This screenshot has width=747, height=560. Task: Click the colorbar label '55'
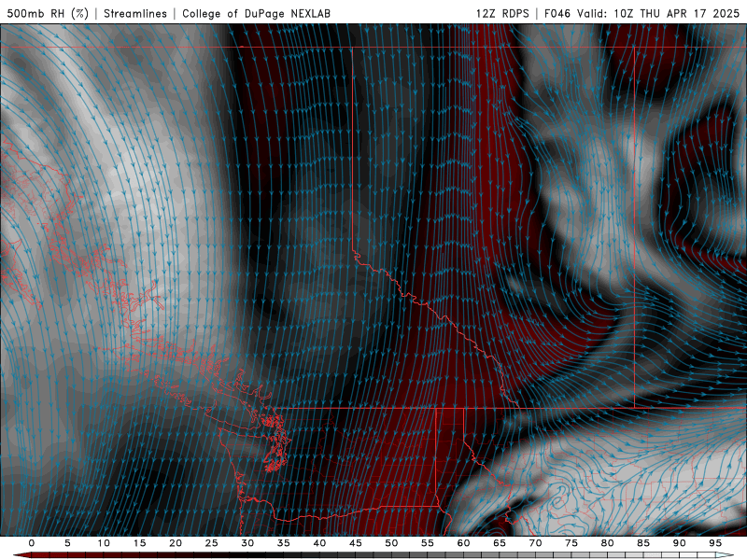point(428,543)
